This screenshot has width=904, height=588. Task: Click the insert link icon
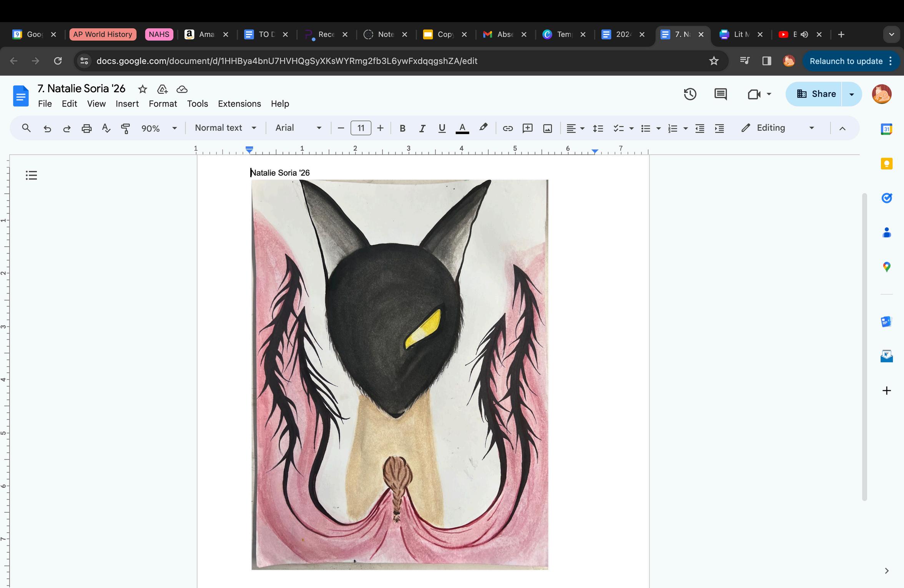click(x=507, y=128)
